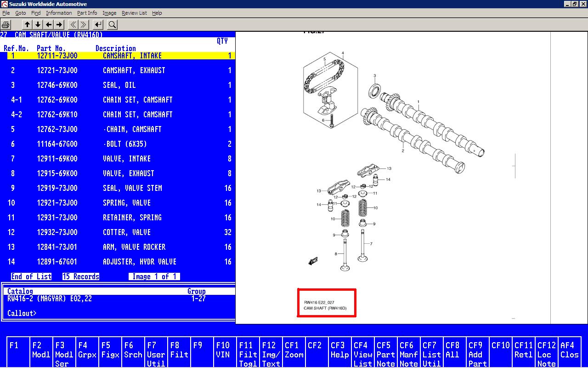Image resolution: width=588 pixels, height=368 pixels.
Task: Click the F7 User Util button
Action: click(157, 352)
